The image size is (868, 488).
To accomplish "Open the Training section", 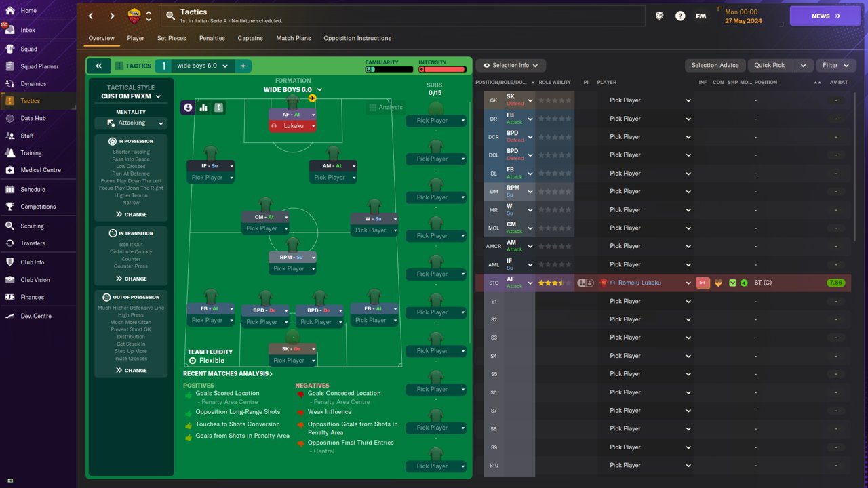I will click(31, 153).
